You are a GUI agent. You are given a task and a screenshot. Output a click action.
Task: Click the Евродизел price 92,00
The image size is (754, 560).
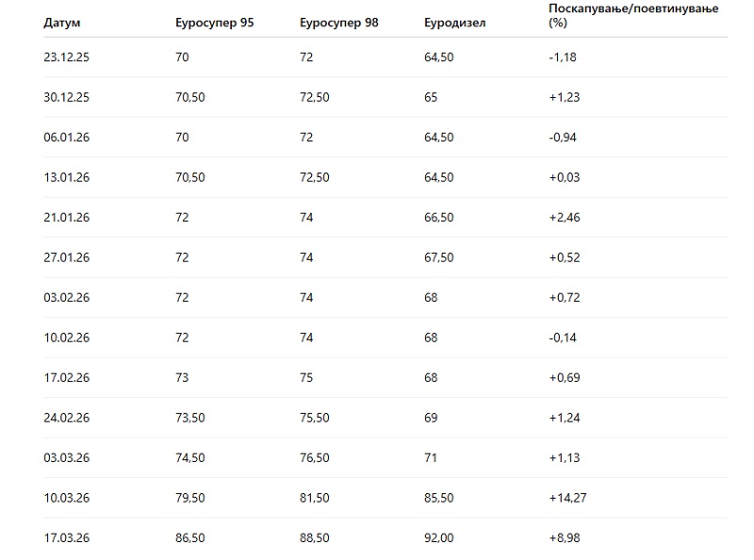(x=440, y=538)
